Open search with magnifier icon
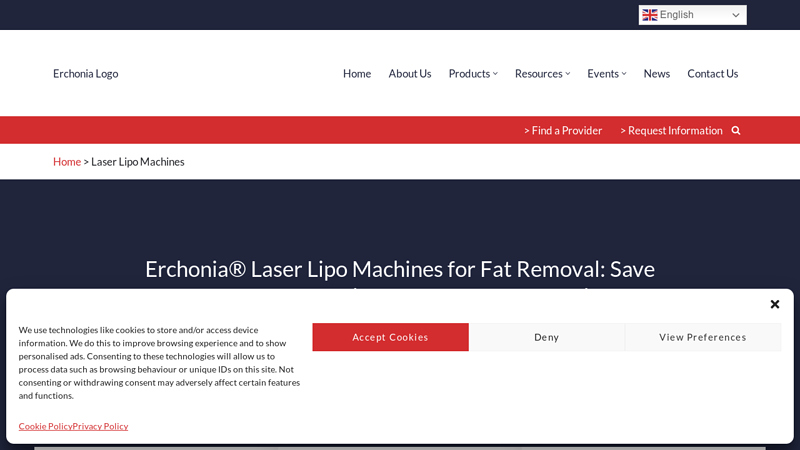The image size is (800, 450). click(x=736, y=131)
